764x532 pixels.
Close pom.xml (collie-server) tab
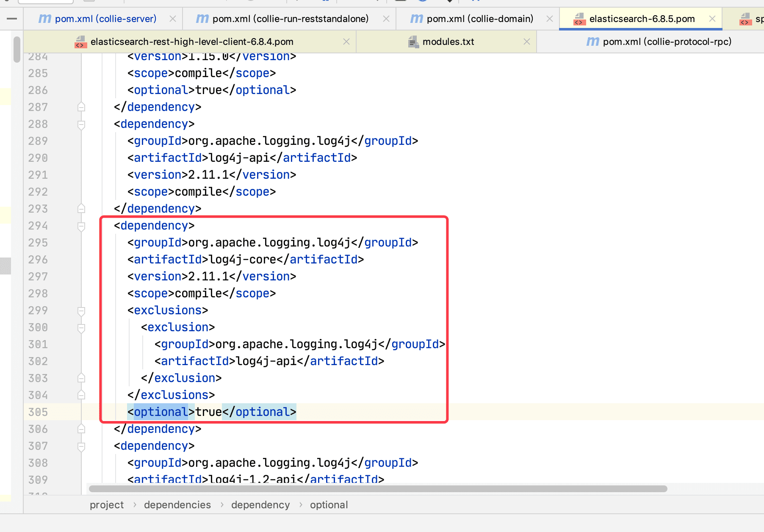coord(173,19)
